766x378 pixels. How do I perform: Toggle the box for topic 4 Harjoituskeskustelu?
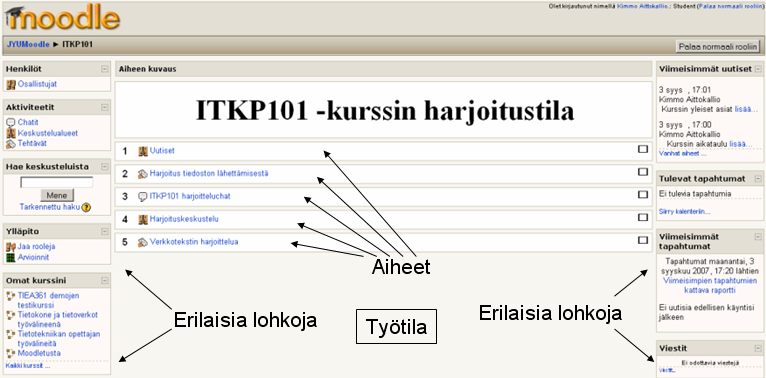tap(643, 217)
